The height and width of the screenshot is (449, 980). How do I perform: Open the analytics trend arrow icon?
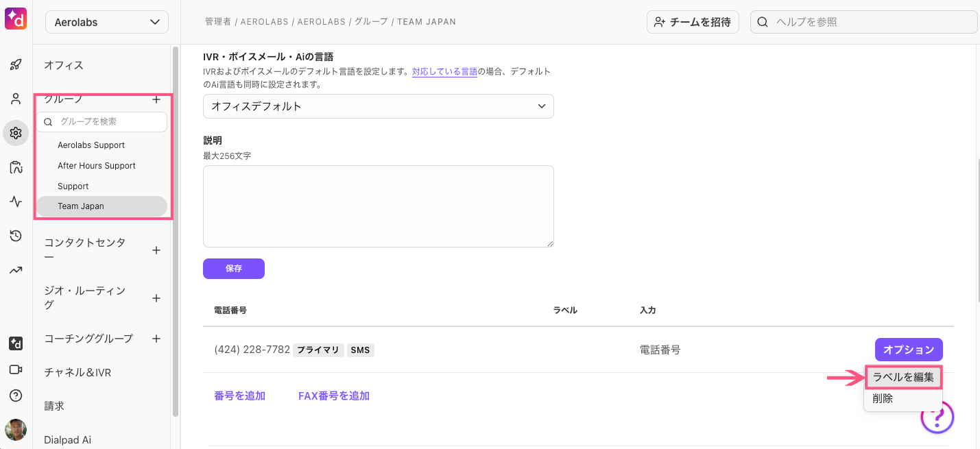[16, 270]
